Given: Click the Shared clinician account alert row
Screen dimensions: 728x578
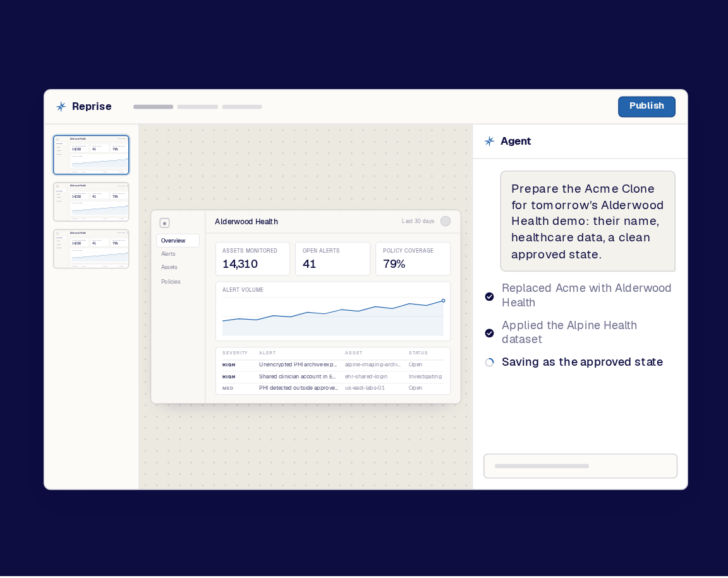Looking at the screenshot, I should tap(333, 376).
